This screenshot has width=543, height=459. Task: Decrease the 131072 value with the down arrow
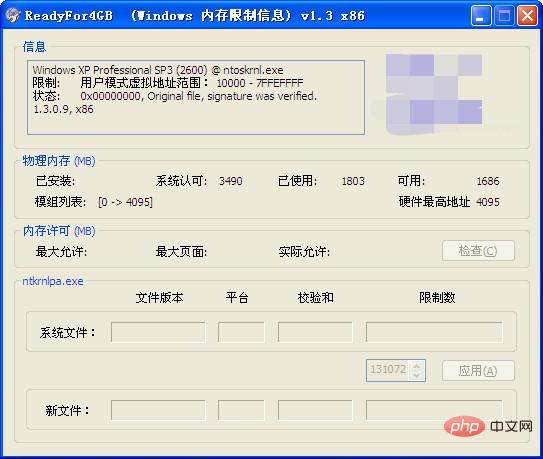(x=417, y=376)
